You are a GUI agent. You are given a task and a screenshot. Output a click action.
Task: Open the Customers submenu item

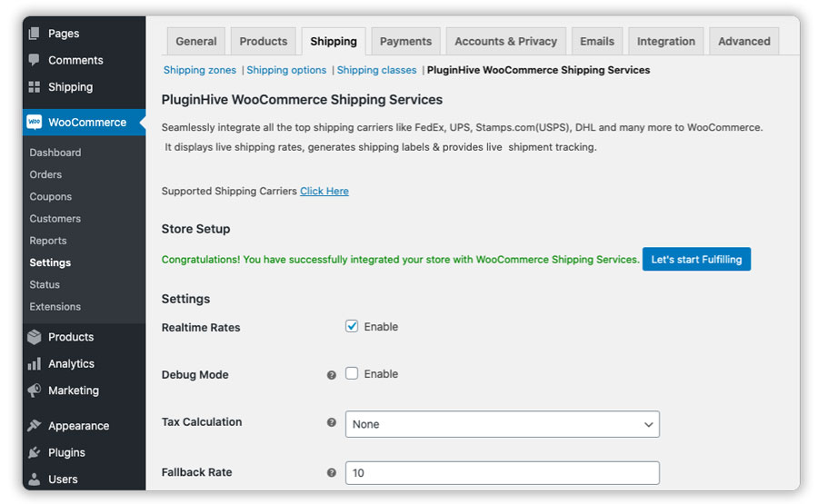[x=55, y=218]
